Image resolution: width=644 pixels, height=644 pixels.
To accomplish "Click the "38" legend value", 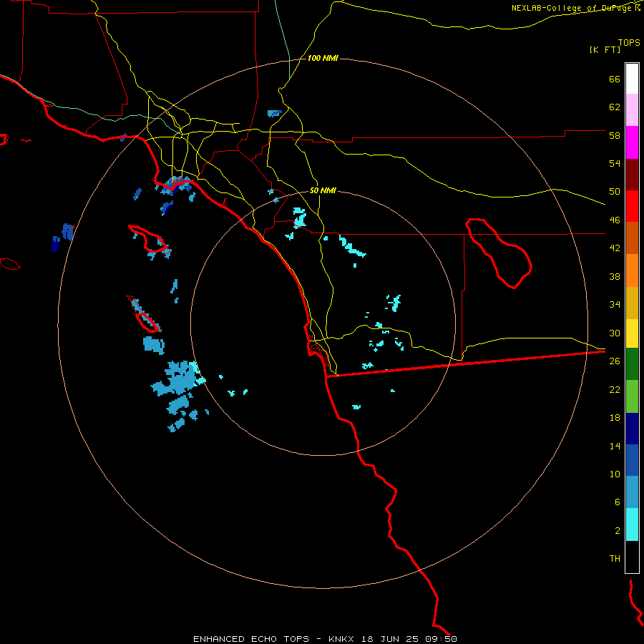I will coord(615,276).
